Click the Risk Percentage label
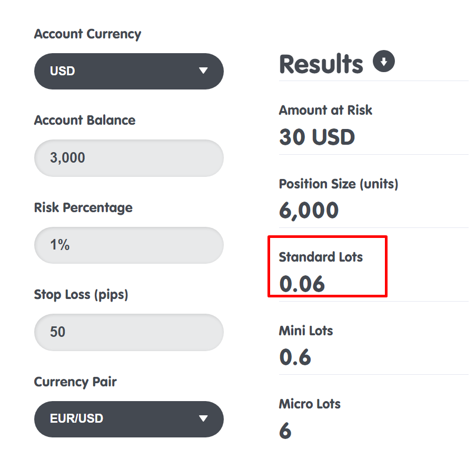 pos(83,207)
